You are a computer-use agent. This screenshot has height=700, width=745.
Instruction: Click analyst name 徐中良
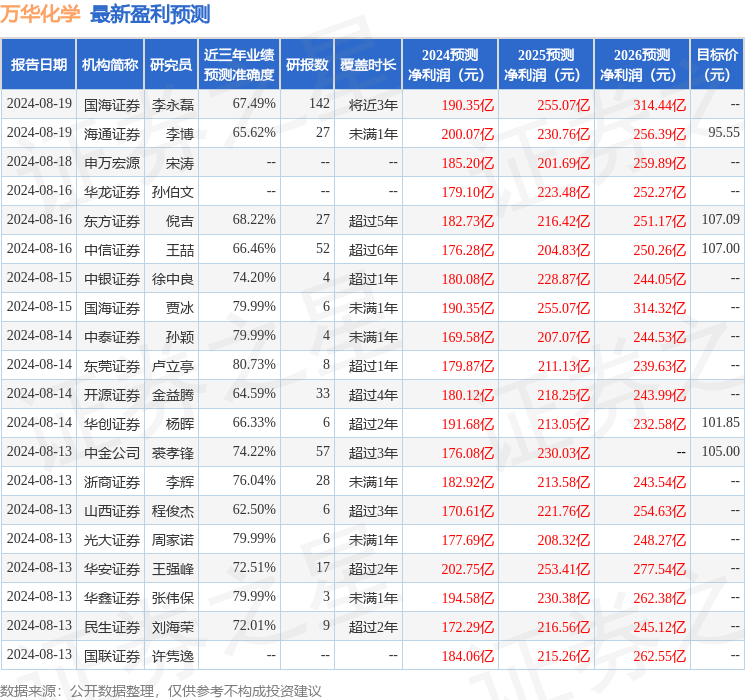coord(172,279)
